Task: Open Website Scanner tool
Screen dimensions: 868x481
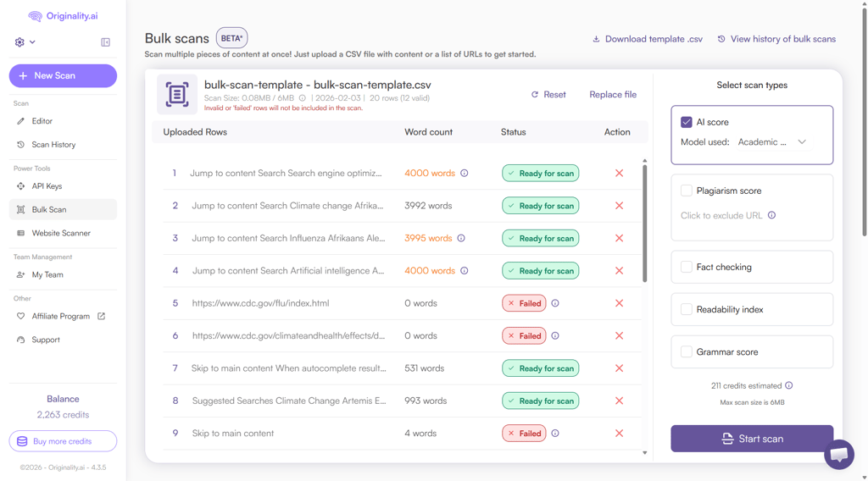Action: (x=61, y=234)
